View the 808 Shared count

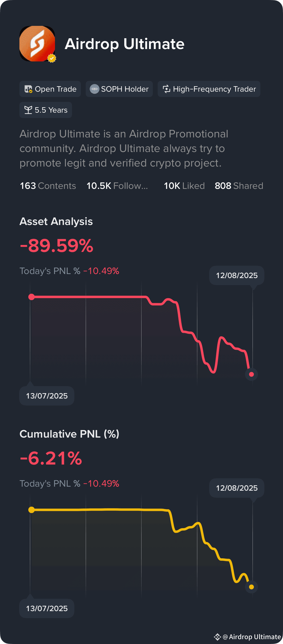coord(239,186)
